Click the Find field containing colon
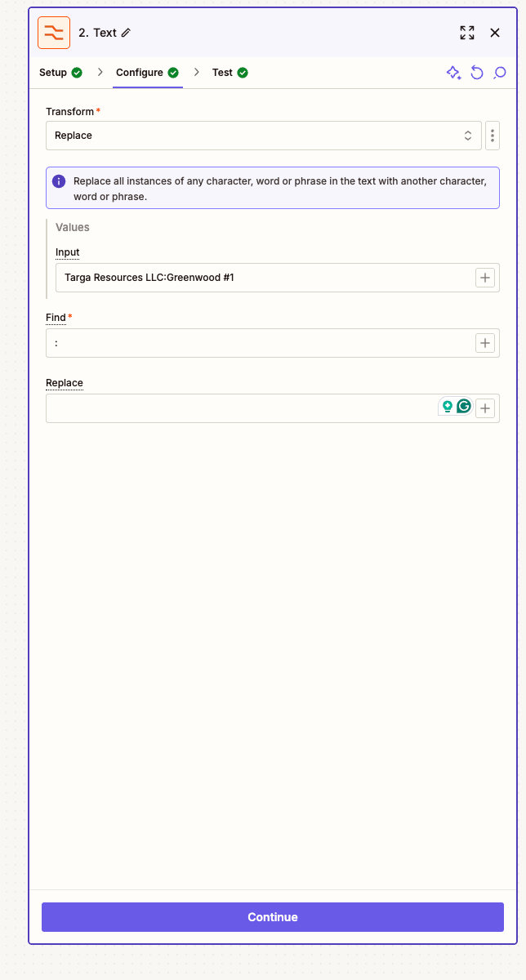Viewport: 526px width, 980px height. pyautogui.click(x=260, y=343)
